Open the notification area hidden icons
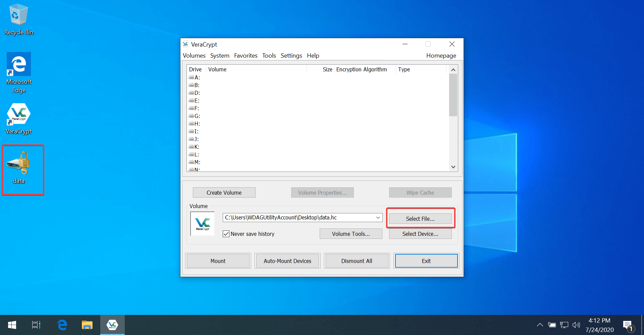The image size is (644, 335). (x=540, y=325)
